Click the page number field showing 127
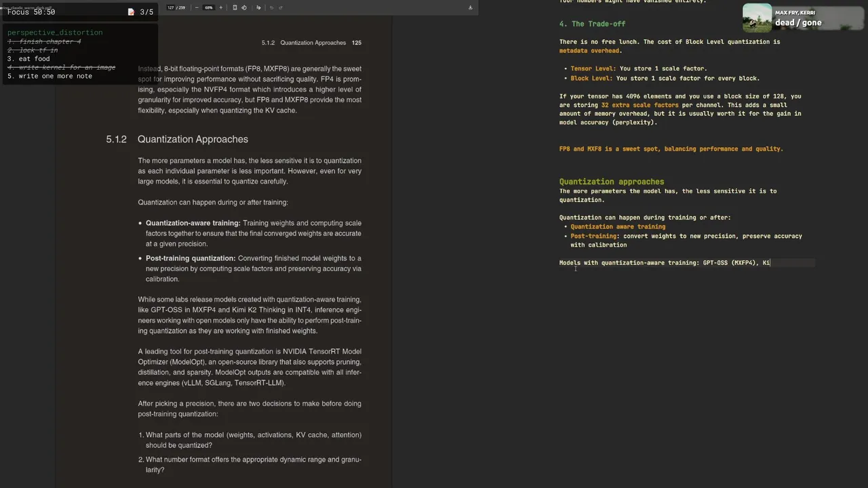The image size is (868, 488). 171,7
